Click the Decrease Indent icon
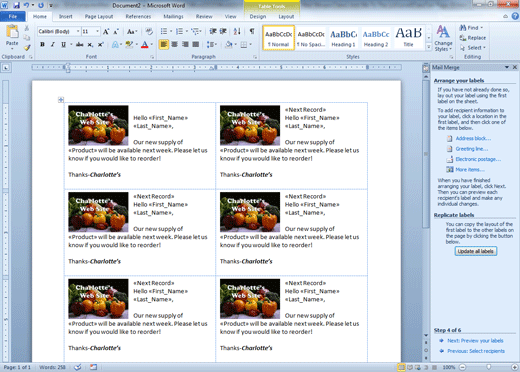Image resolution: width=520 pixels, height=372 pixels. pyautogui.click(x=213, y=31)
